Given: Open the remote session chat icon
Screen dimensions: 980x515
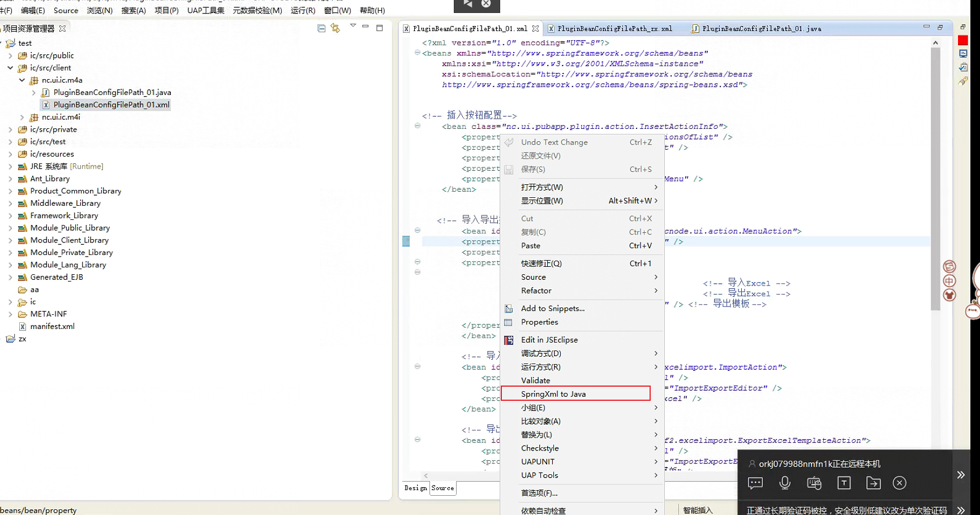Looking at the screenshot, I should pos(755,483).
